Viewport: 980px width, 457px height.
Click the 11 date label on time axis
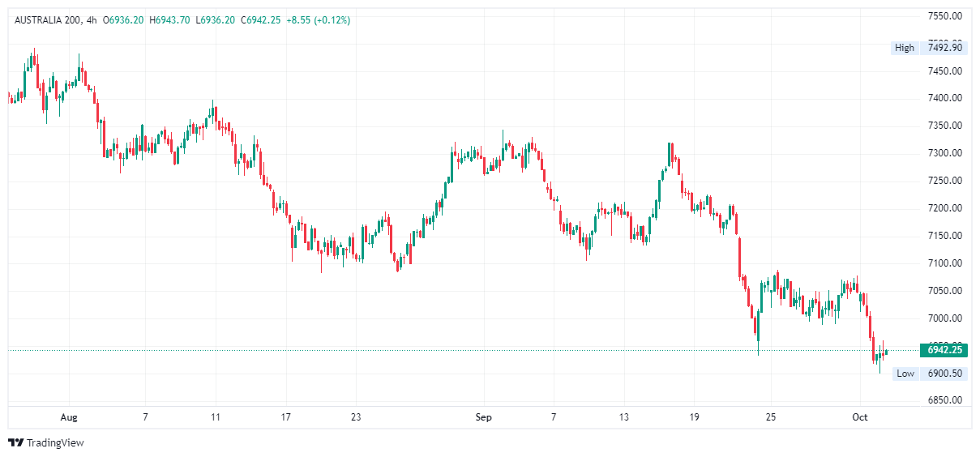click(216, 417)
